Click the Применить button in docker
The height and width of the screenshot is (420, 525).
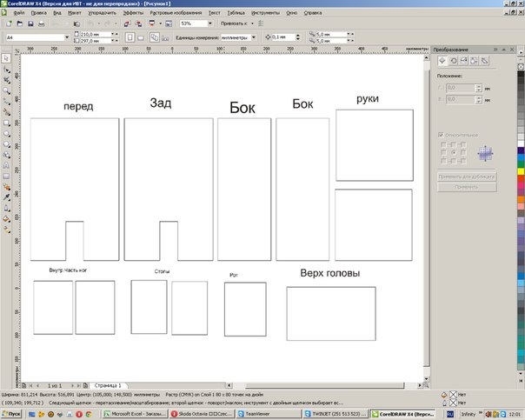coord(467,187)
